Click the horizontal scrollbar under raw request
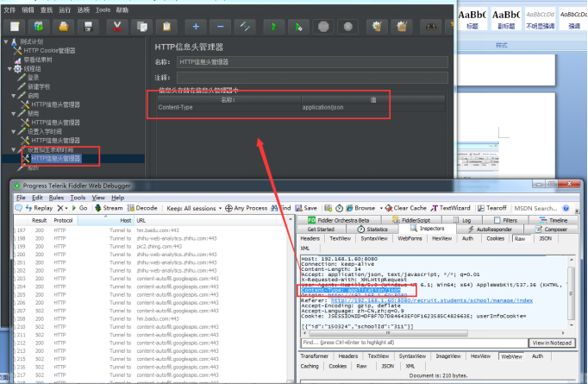Viewport: 588px width, 384px height. [388, 333]
